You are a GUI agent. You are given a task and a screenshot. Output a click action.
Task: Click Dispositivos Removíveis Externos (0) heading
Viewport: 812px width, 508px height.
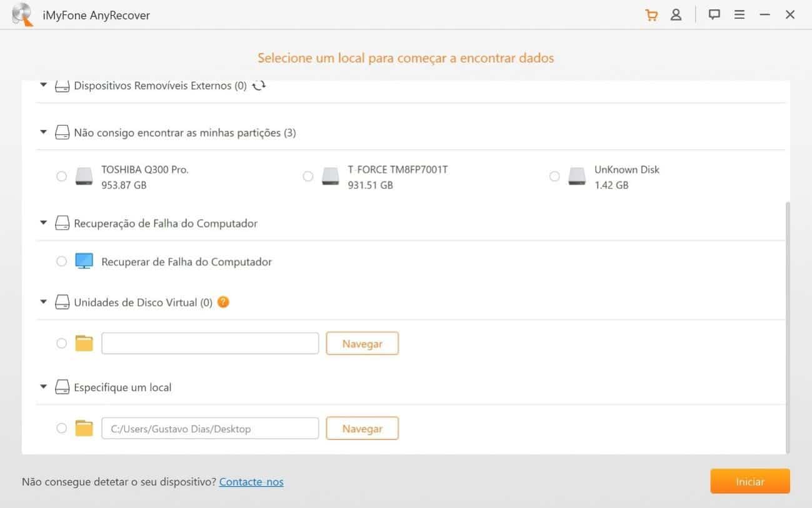click(x=161, y=86)
